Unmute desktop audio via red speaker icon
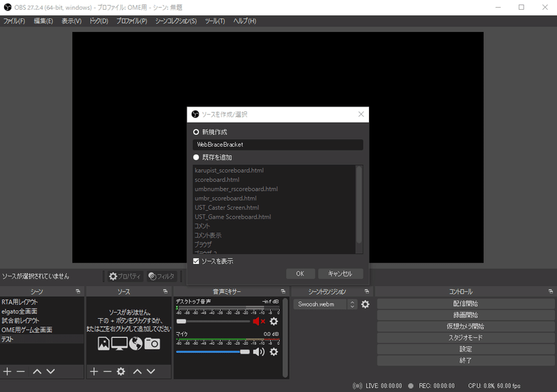Screen dimensions: 557x392 click(259, 321)
